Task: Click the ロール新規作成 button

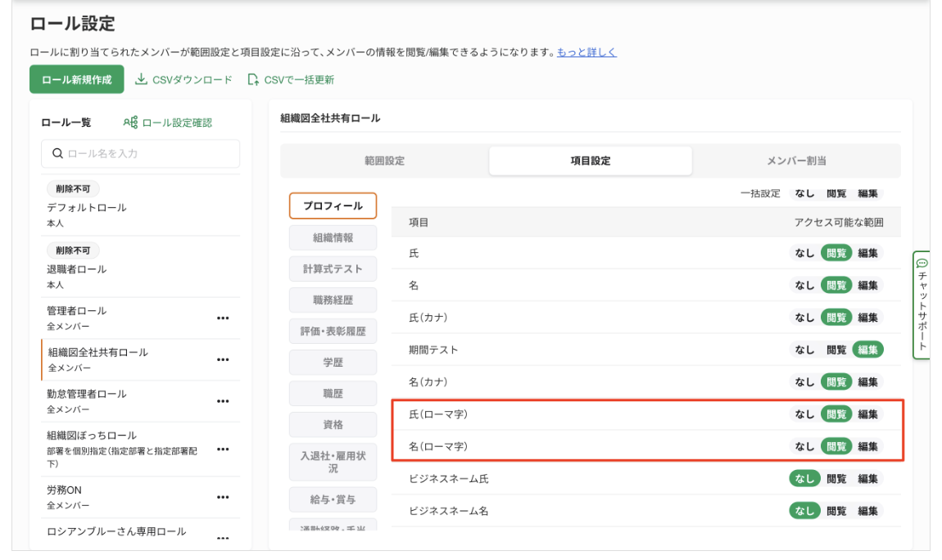Action: point(76,79)
